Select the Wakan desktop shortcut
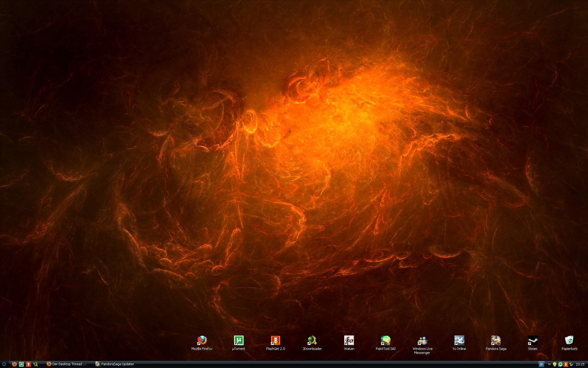 pyautogui.click(x=349, y=341)
